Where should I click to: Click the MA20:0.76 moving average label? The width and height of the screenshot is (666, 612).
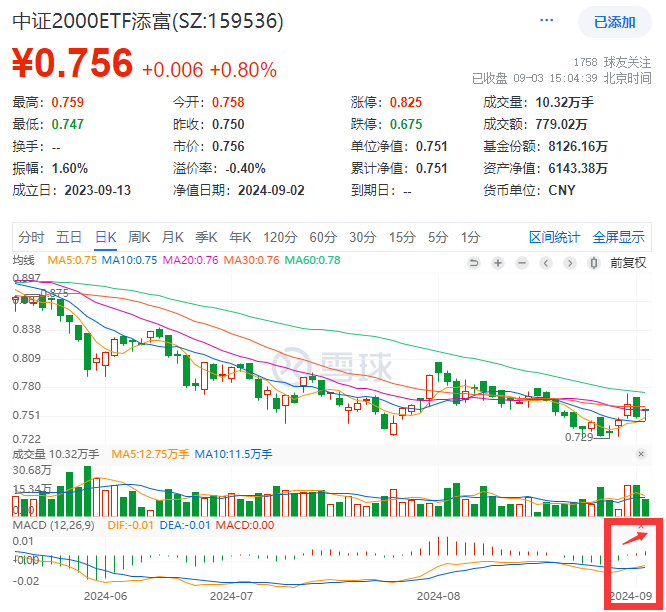190,260
